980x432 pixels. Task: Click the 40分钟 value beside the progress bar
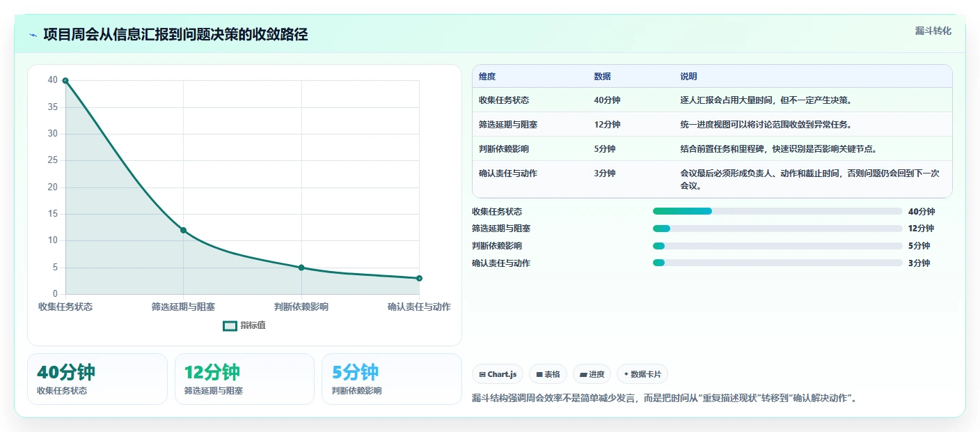point(922,212)
